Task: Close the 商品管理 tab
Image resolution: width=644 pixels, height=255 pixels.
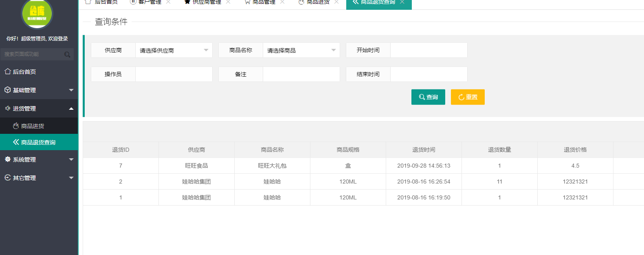Action: tap(282, 2)
